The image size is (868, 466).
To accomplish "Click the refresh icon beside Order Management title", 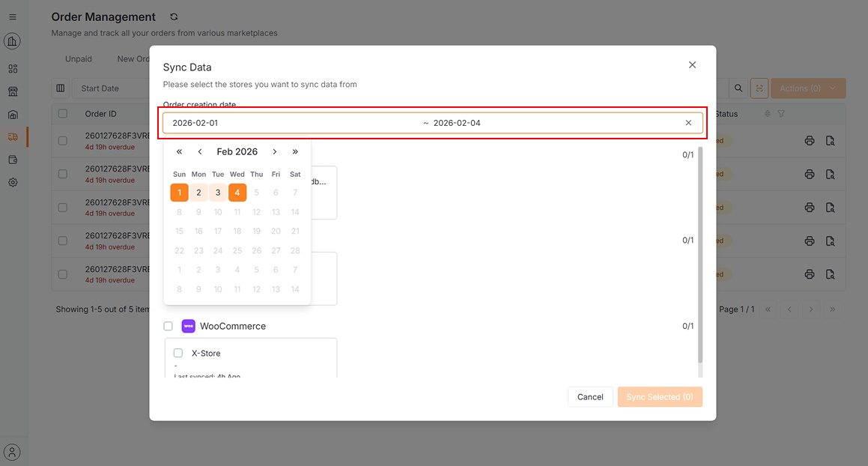I will coord(172,16).
